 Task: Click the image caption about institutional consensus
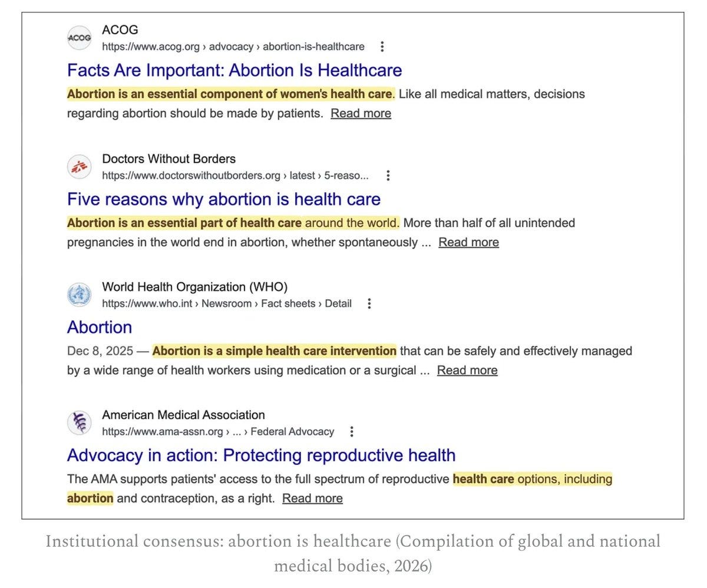point(353,553)
